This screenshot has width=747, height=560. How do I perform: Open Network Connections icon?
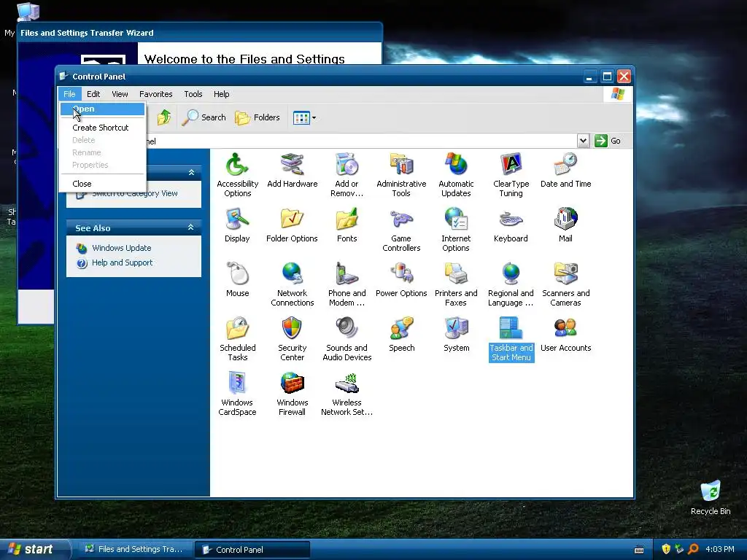[x=292, y=284]
